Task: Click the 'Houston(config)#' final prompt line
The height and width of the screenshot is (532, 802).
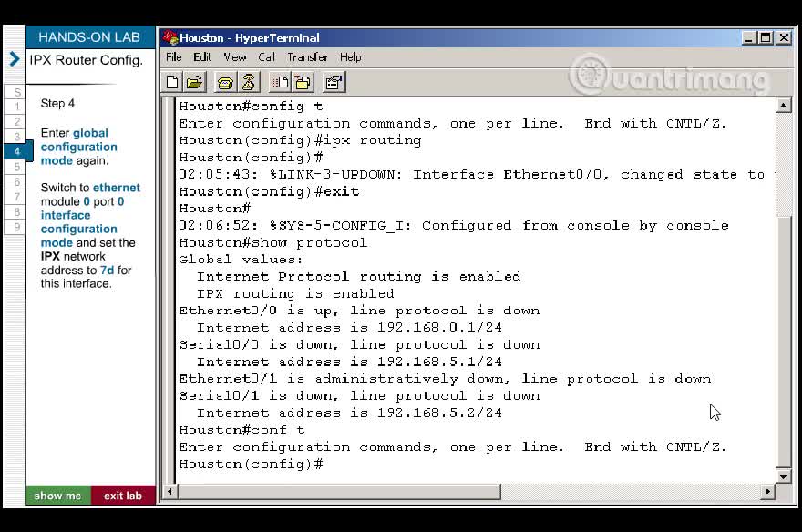Action: (x=251, y=464)
